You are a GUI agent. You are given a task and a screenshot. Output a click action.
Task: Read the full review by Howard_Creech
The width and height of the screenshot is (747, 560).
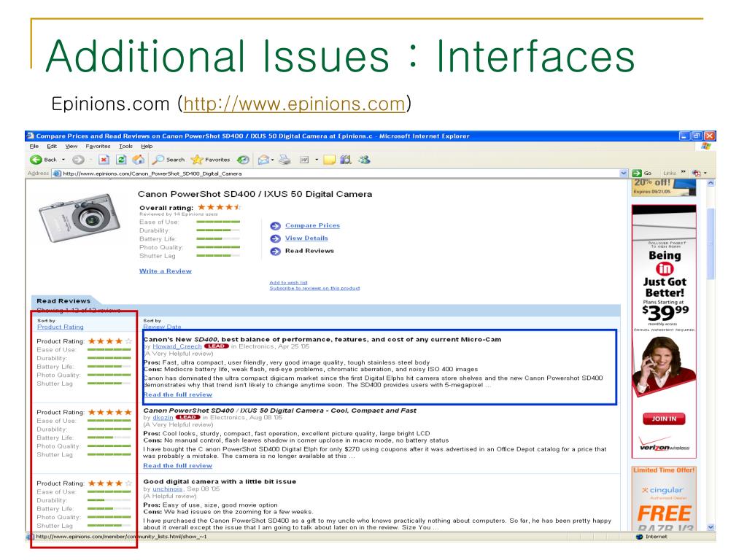pyautogui.click(x=178, y=394)
